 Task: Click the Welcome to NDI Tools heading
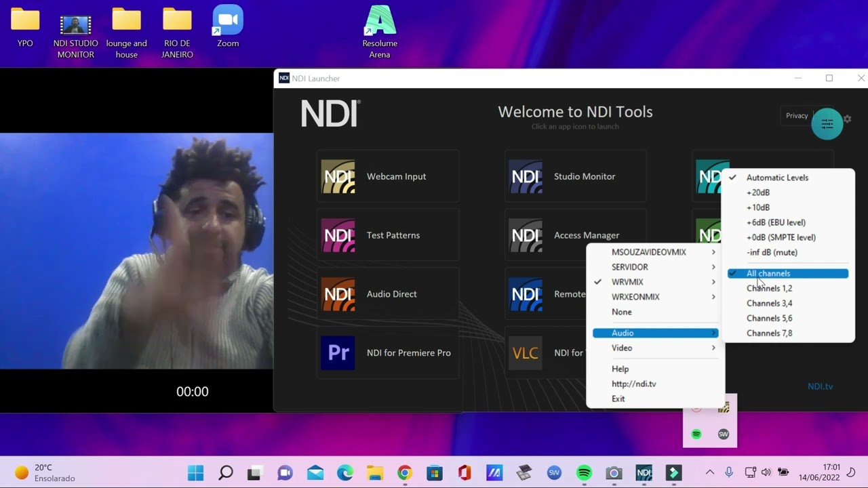click(575, 112)
